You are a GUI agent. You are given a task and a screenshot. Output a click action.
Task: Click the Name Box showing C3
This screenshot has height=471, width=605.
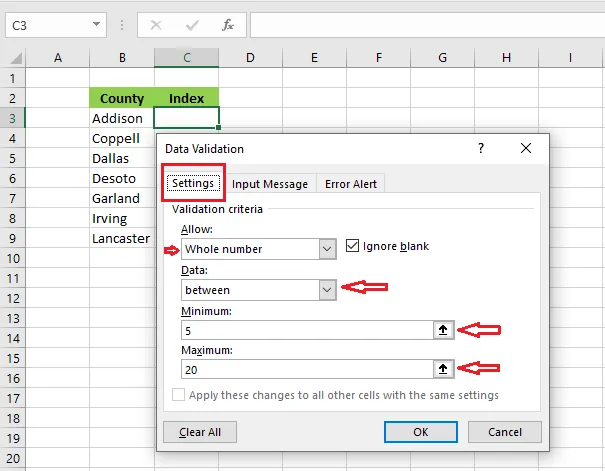[49, 25]
